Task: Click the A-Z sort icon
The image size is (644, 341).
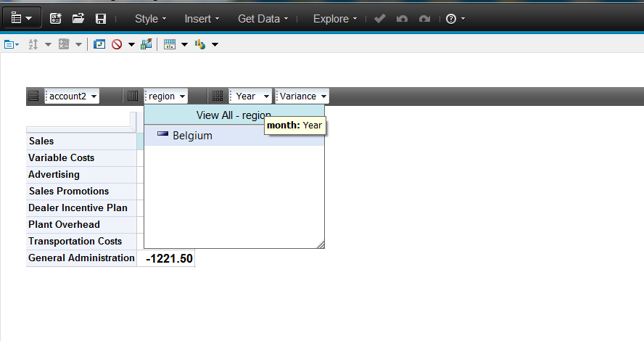Action: pyautogui.click(x=33, y=44)
